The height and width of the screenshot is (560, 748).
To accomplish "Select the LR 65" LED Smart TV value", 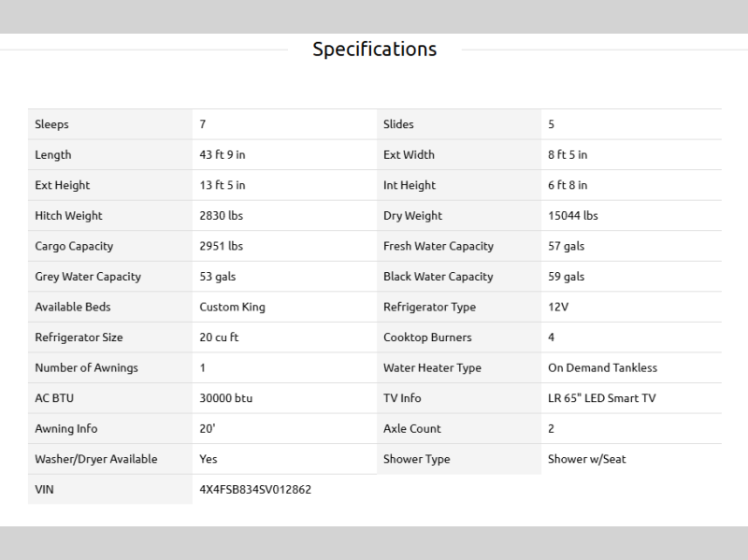I will (x=601, y=398).
